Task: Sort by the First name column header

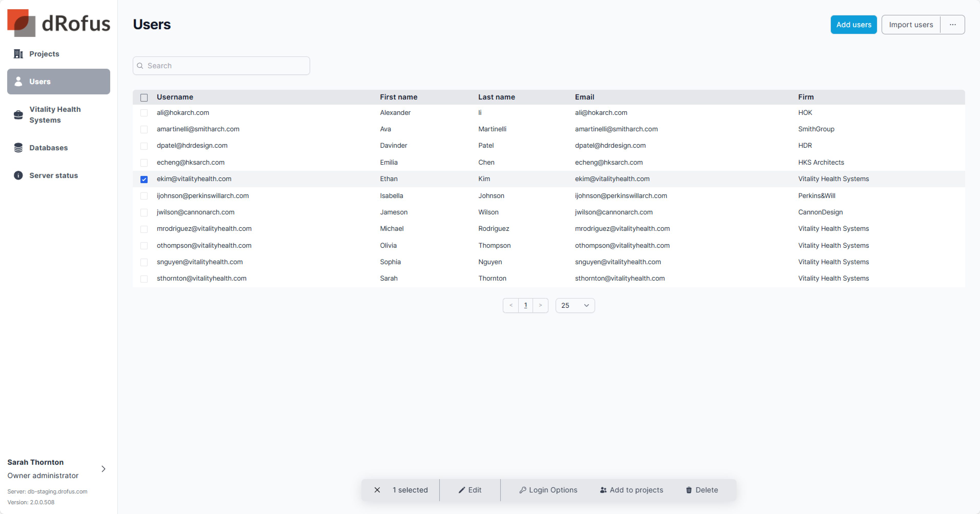Action: coord(398,97)
